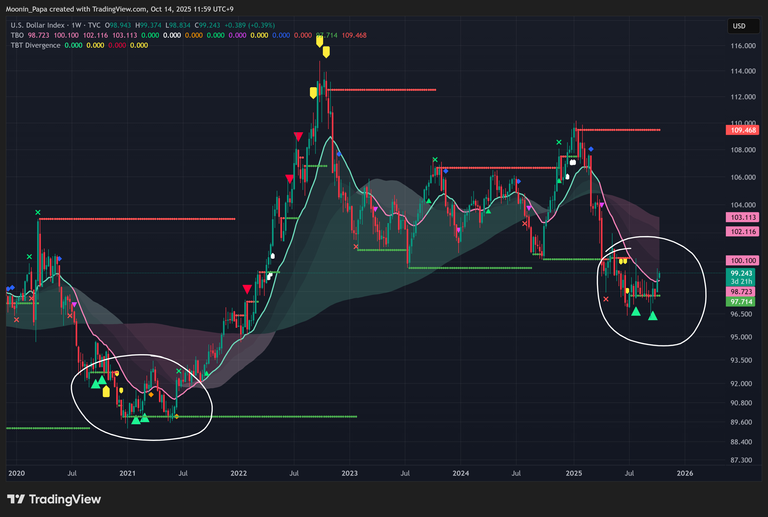Click the 2026 label on time axis

[x=685, y=471]
